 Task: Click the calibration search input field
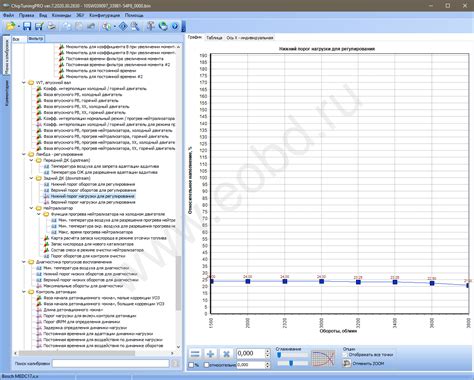pos(111,364)
